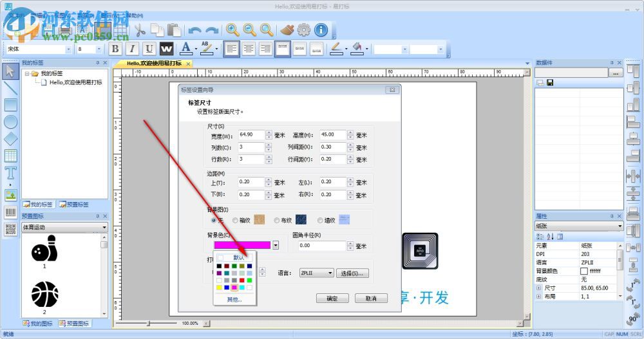Click the rotate 90 degrees icon
Screen dimensions: 644x339
point(633,319)
